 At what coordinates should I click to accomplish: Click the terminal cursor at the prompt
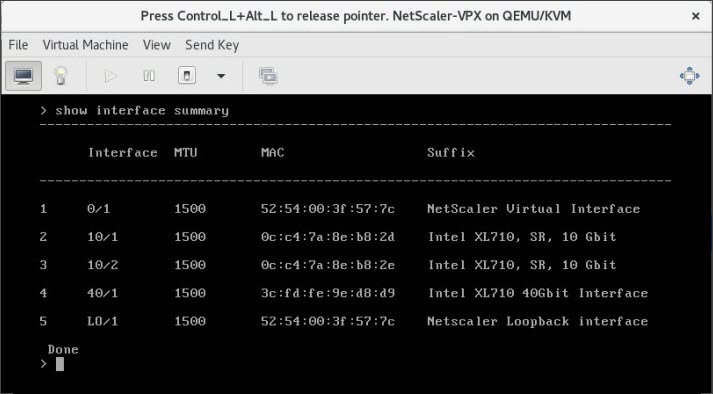click(x=60, y=364)
